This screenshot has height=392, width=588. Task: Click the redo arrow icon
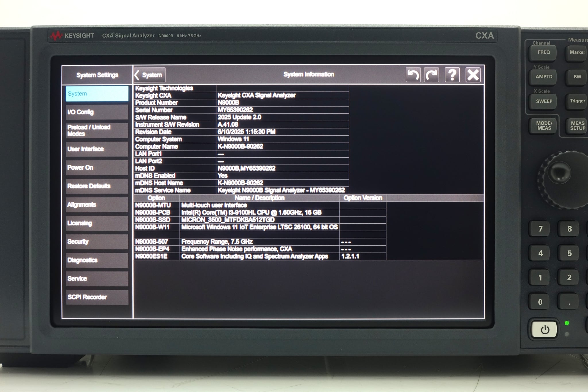[x=432, y=75]
